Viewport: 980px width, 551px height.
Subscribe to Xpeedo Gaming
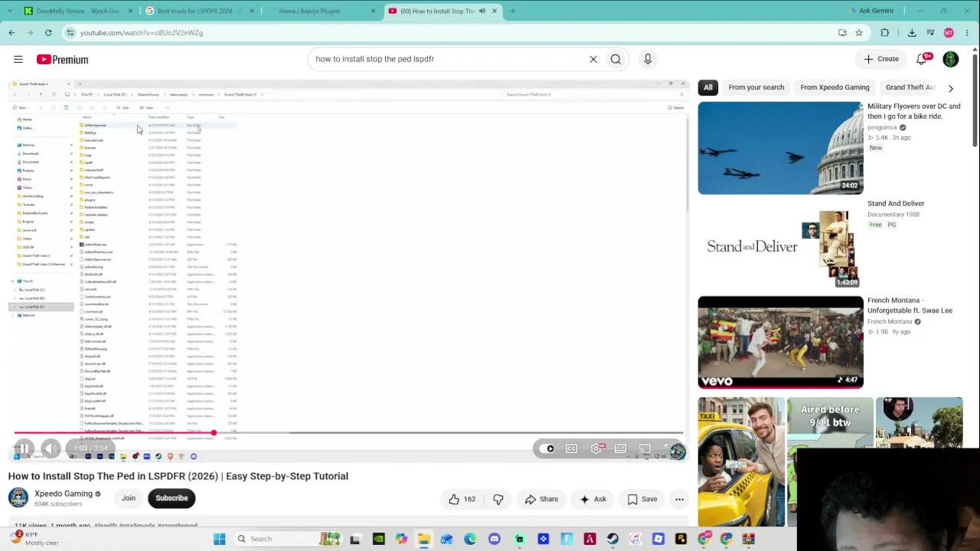click(171, 498)
